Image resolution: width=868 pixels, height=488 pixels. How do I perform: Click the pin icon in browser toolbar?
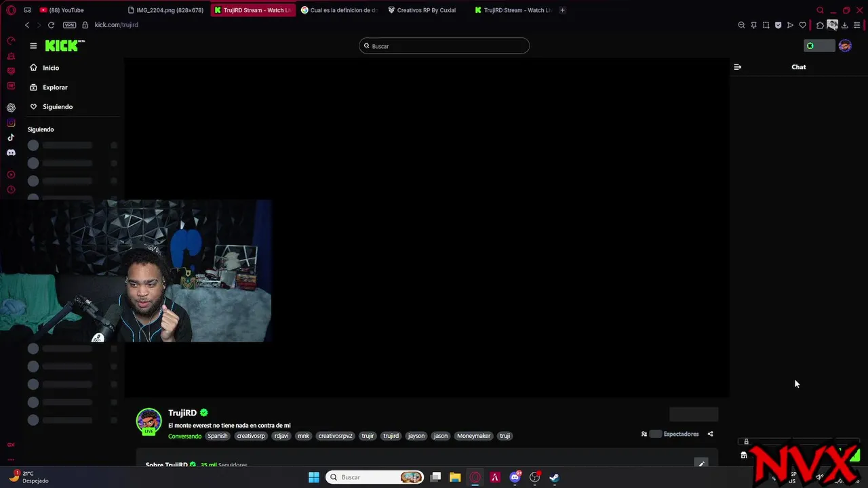(753, 25)
